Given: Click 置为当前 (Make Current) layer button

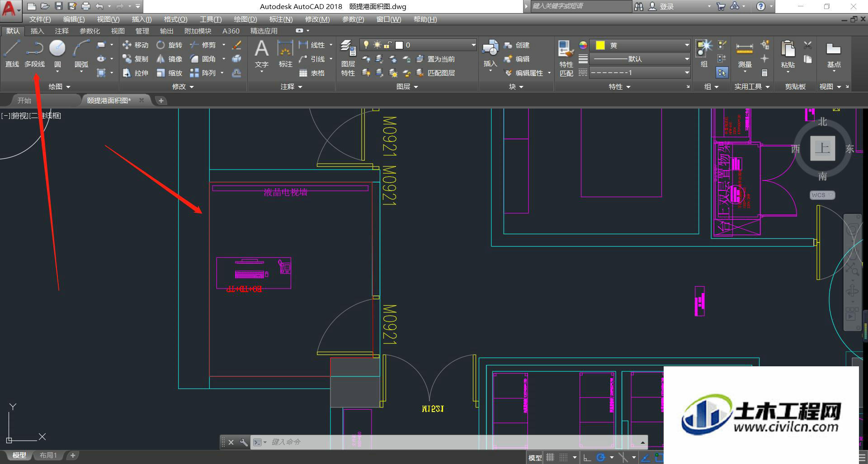Looking at the screenshot, I should tap(435, 59).
